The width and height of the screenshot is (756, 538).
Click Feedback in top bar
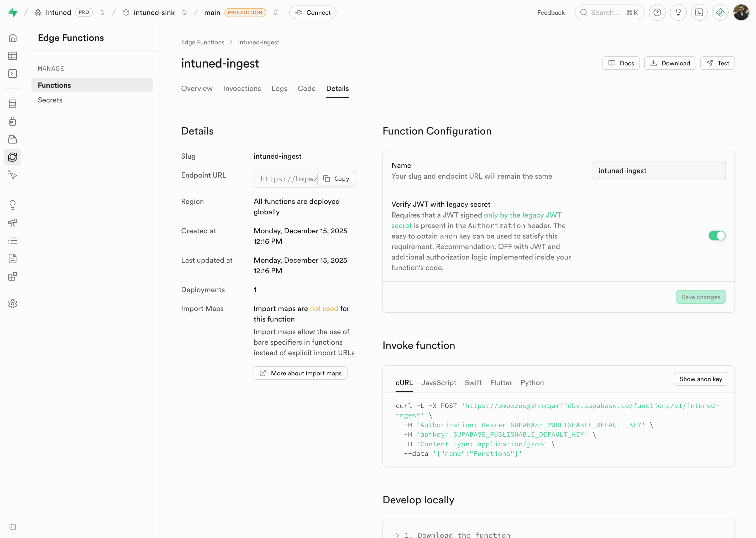551,13
